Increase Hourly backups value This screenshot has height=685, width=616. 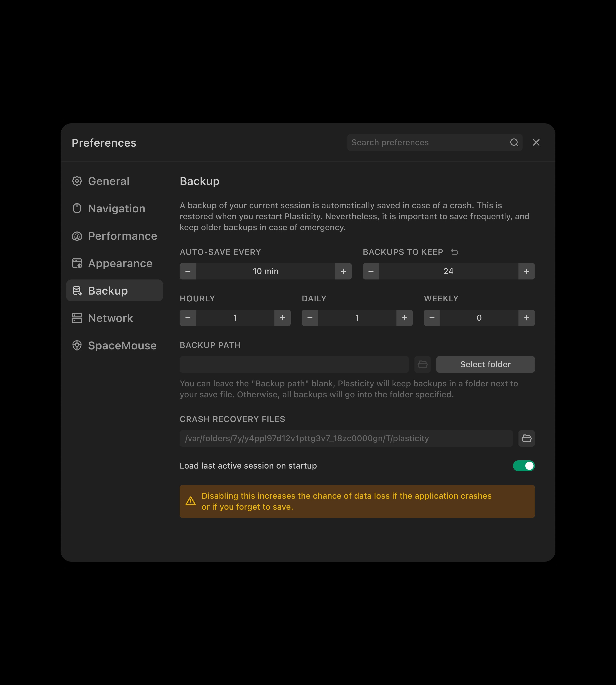point(283,318)
